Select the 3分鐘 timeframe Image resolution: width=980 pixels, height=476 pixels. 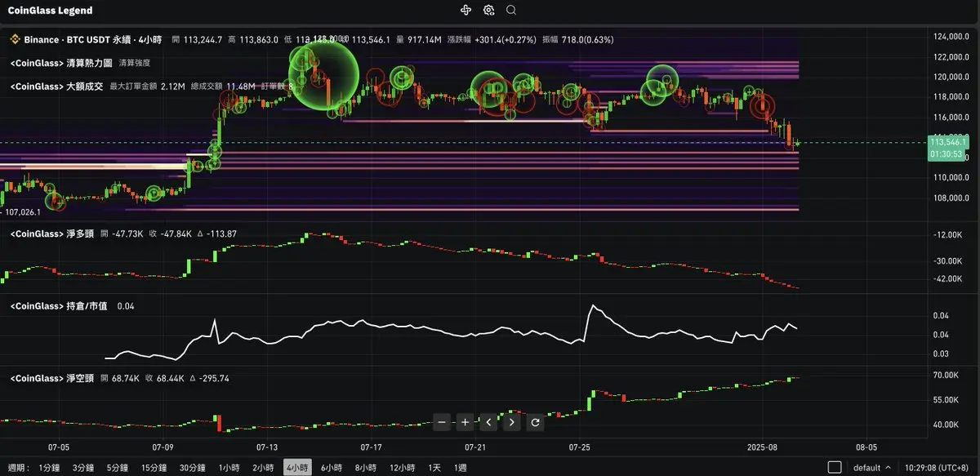tap(83, 468)
